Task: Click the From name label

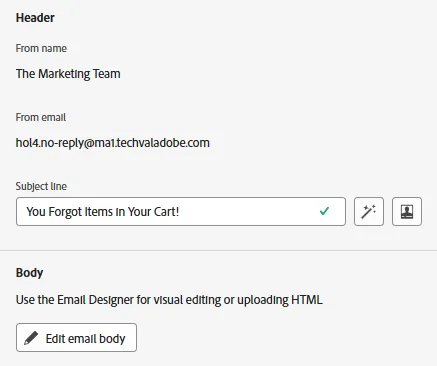Action: coord(41,48)
